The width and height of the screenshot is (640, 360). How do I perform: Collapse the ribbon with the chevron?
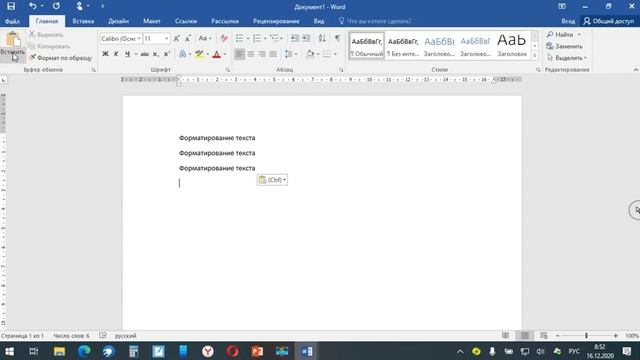coord(636,70)
